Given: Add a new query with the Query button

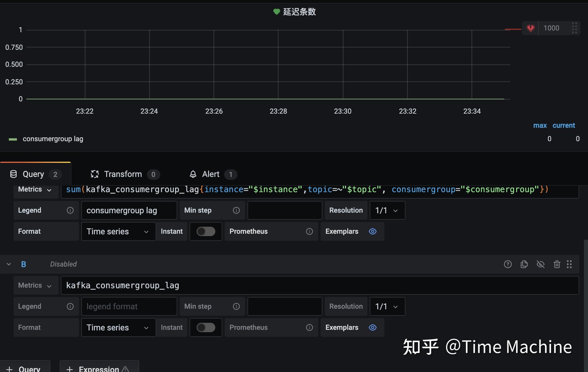Looking at the screenshot, I should (25, 368).
